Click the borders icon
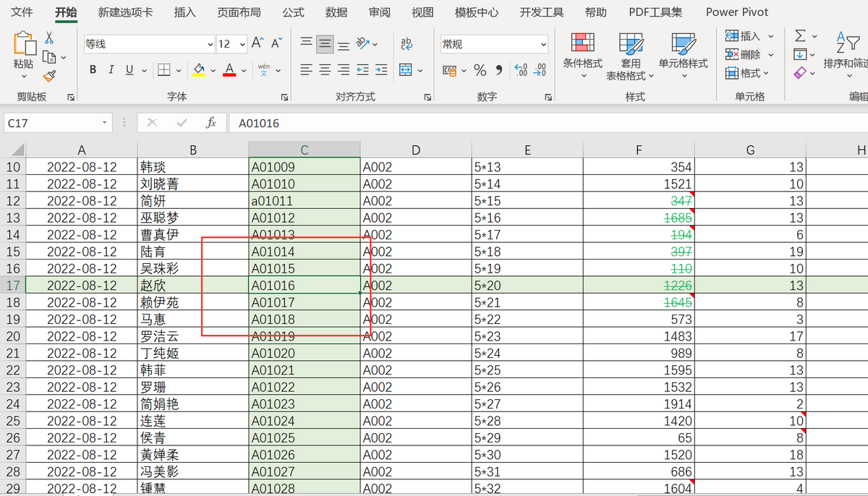Viewport: 868px width, 496px height. click(x=164, y=70)
